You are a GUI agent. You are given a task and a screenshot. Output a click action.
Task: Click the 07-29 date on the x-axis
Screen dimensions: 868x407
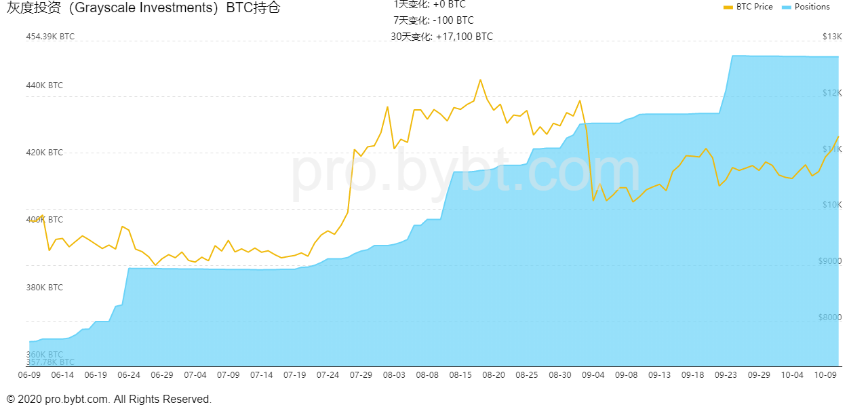coord(361,375)
